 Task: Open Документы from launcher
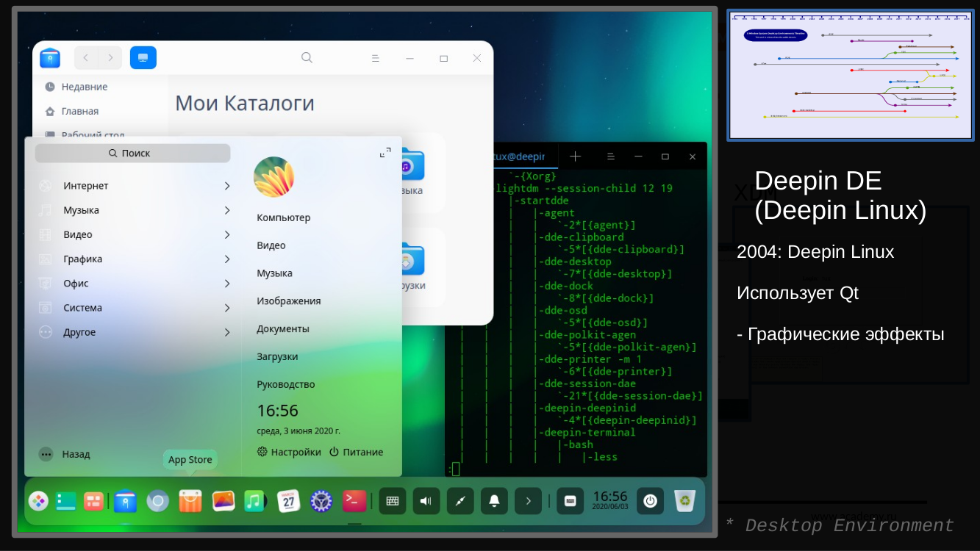click(x=283, y=329)
